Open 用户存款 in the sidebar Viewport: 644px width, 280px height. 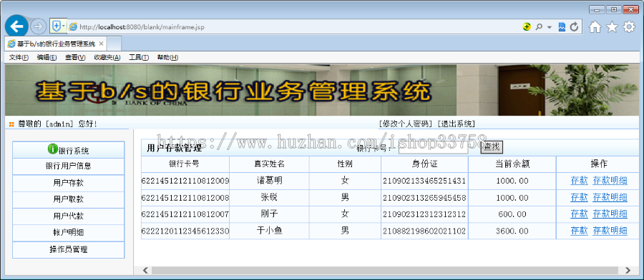69,183
